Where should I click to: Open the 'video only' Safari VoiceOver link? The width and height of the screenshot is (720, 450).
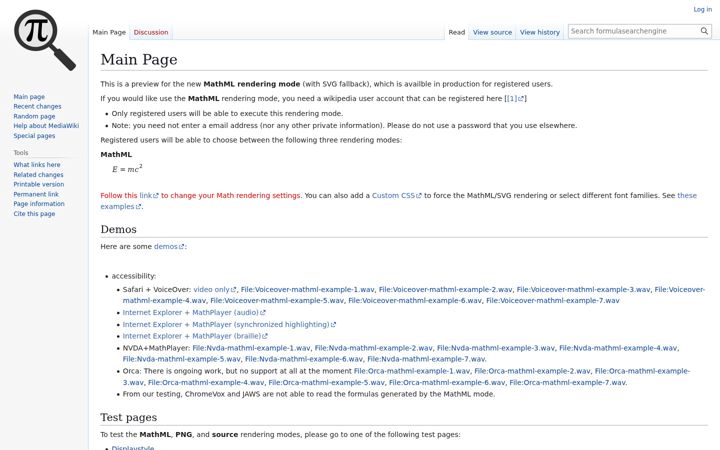214,289
